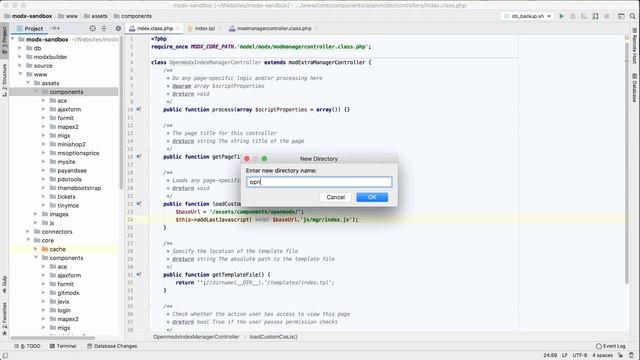The image size is (640, 360).
Task: Click LF line separator in status bar
Action: click(565, 356)
